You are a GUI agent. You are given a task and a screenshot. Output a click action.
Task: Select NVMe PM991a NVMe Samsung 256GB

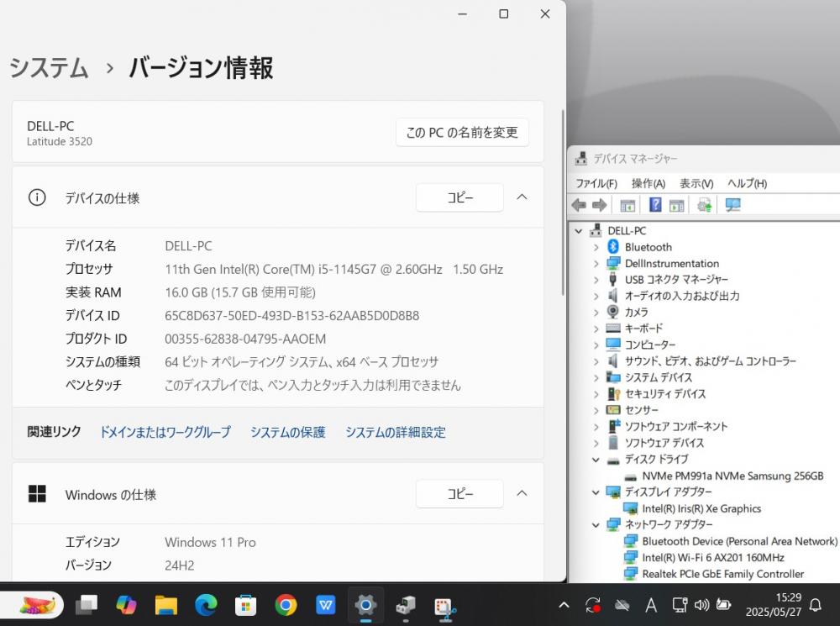(x=732, y=476)
